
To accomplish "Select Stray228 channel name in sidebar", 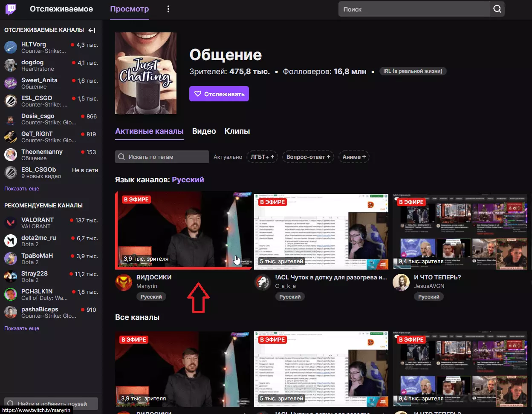I will tap(35, 273).
